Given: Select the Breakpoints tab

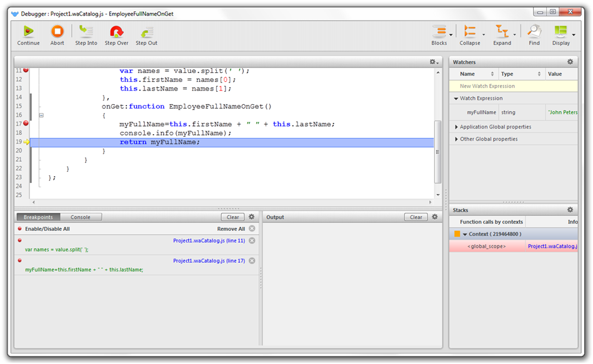Looking at the screenshot, I should [38, 217].
